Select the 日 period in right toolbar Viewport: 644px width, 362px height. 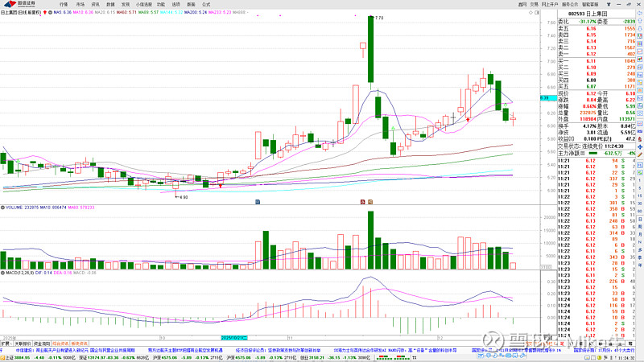click(x=640, y=219)
